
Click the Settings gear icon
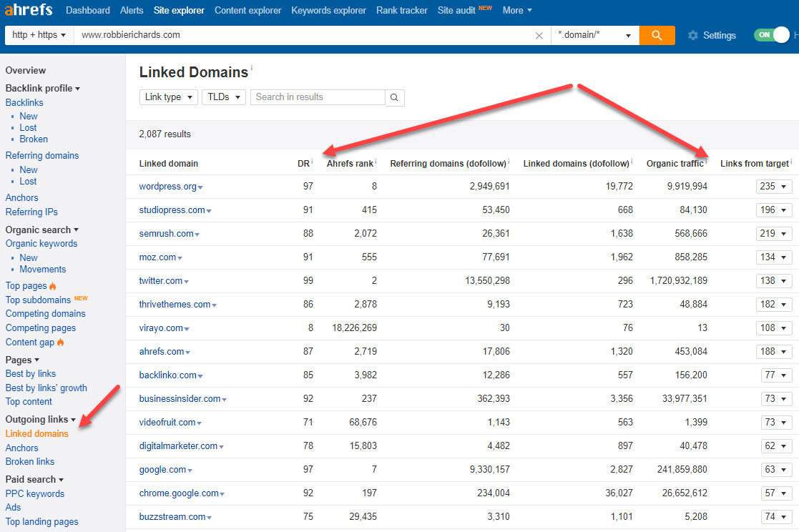tap(692, 35)
